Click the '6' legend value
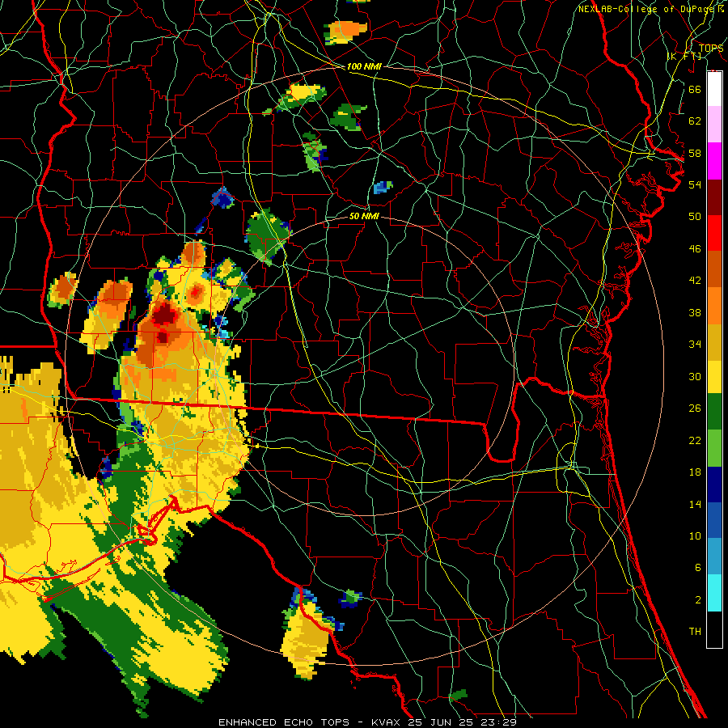Viewport: 728px width, 728px height. tap(697, 568)
